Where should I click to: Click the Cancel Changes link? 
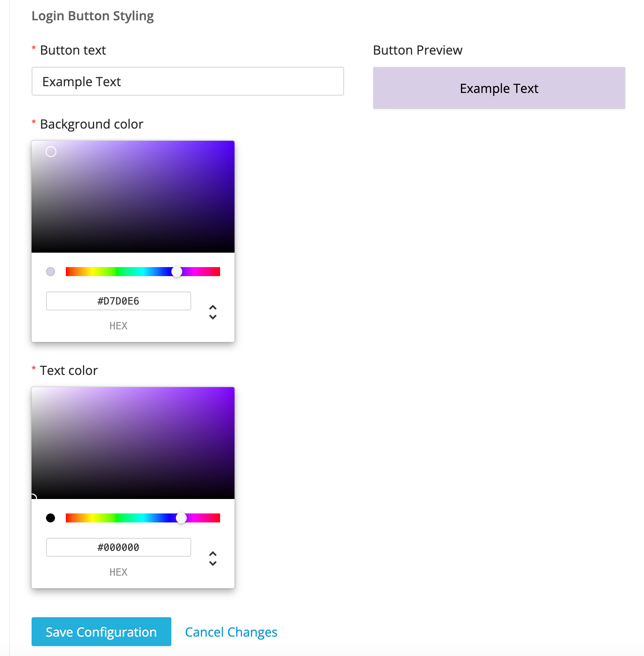(x=231, y=632)
